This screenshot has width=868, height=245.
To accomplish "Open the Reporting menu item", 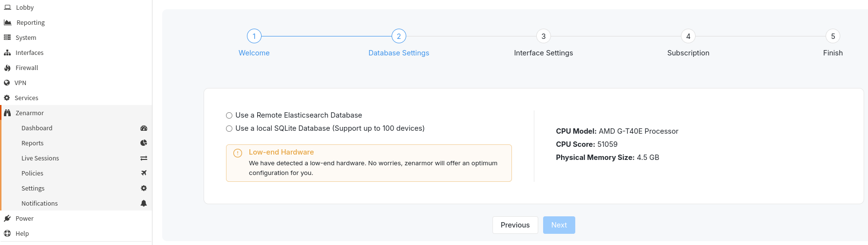I will click(30, 23).
